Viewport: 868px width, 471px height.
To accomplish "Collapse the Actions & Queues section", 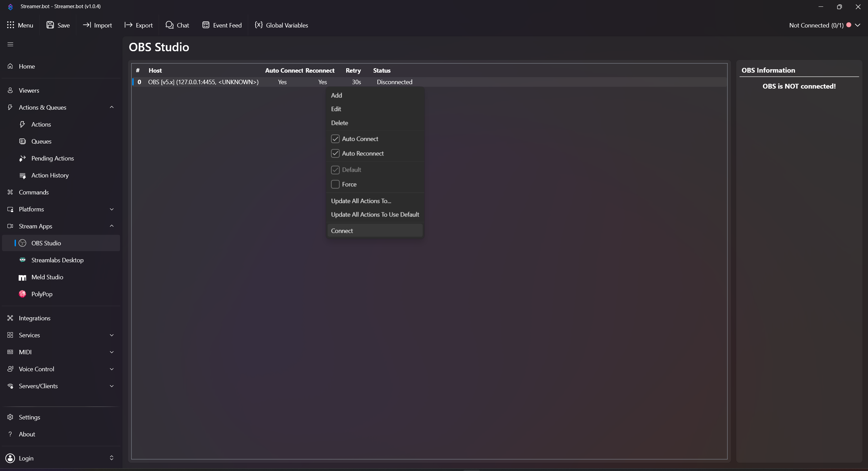I will click(112, 108).
